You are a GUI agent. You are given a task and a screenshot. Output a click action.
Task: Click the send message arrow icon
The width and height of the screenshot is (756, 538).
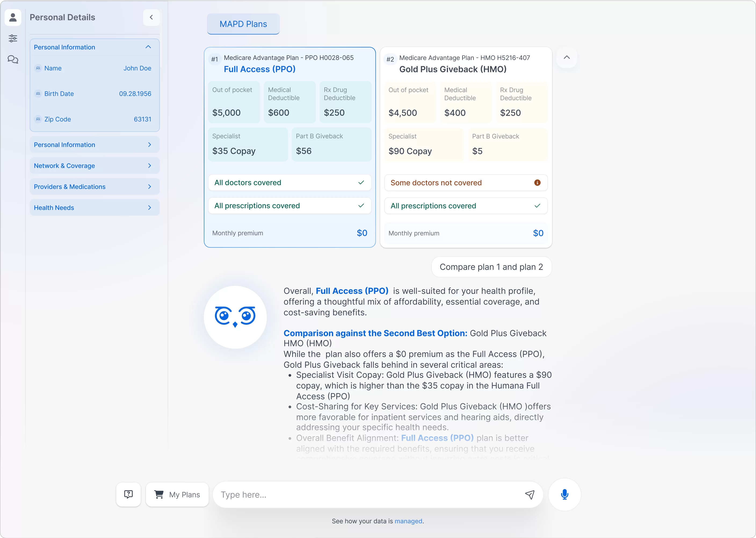pyautogui.click(x=530, y=494)
